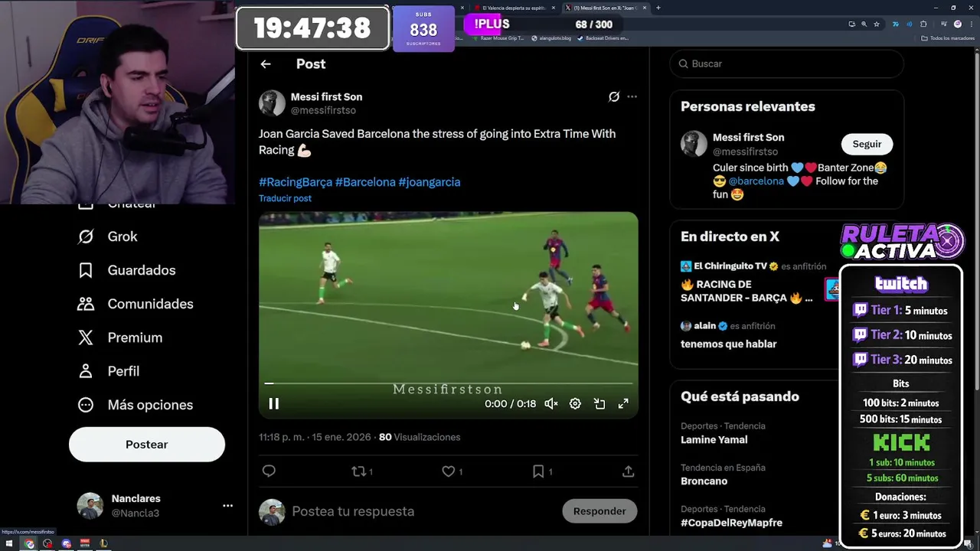This screenshot has width=980, height=551.
Task: Open video settings gear
Action: pos(575,403)
